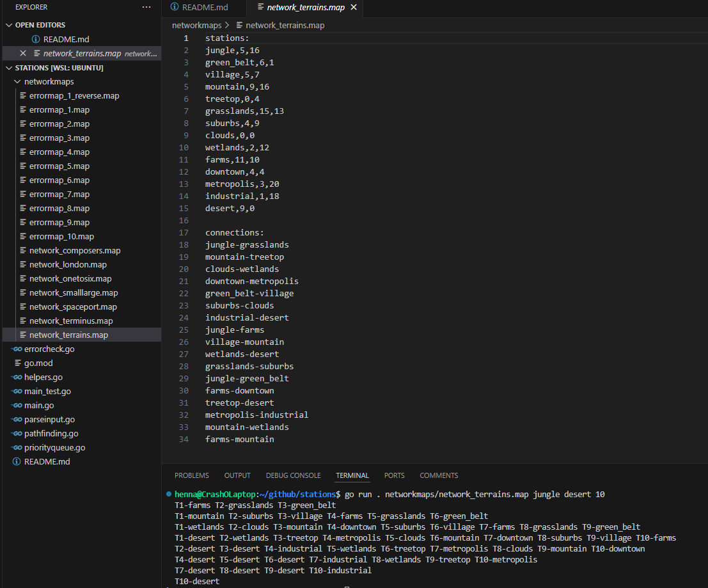This screenshot has width=708, height=588.
Task: Click "grasslands,15,13" line in editor
Action: coord(244,111)
